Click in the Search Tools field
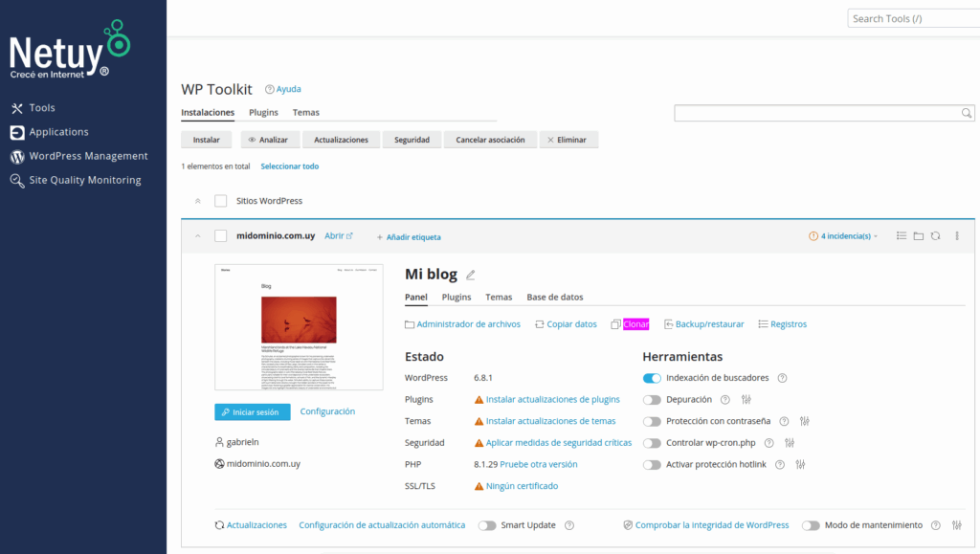This screenshot has width=980, height=554. (913, 19)
